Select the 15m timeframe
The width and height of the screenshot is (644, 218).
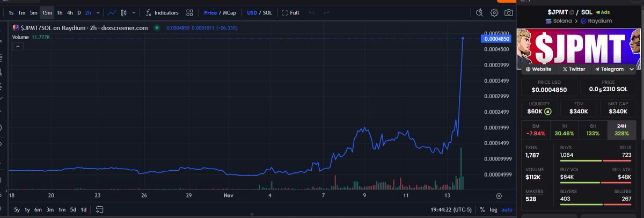(47, 12)
